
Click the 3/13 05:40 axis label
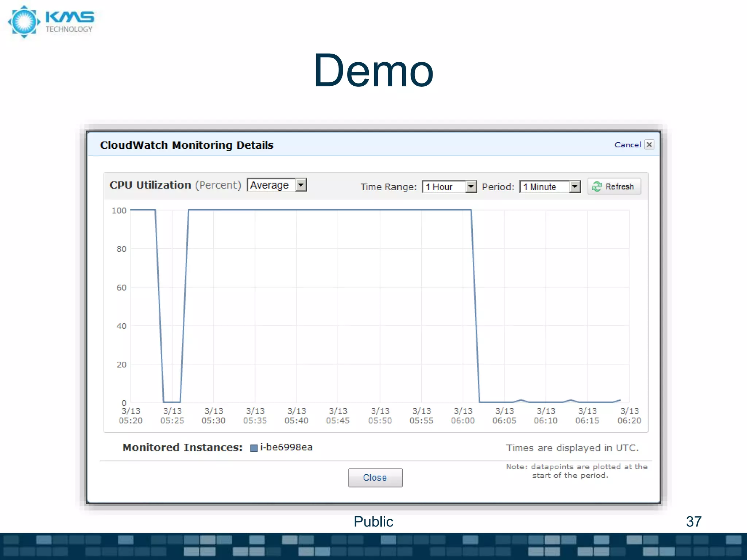pyautogui.click(x=296, y=416)
